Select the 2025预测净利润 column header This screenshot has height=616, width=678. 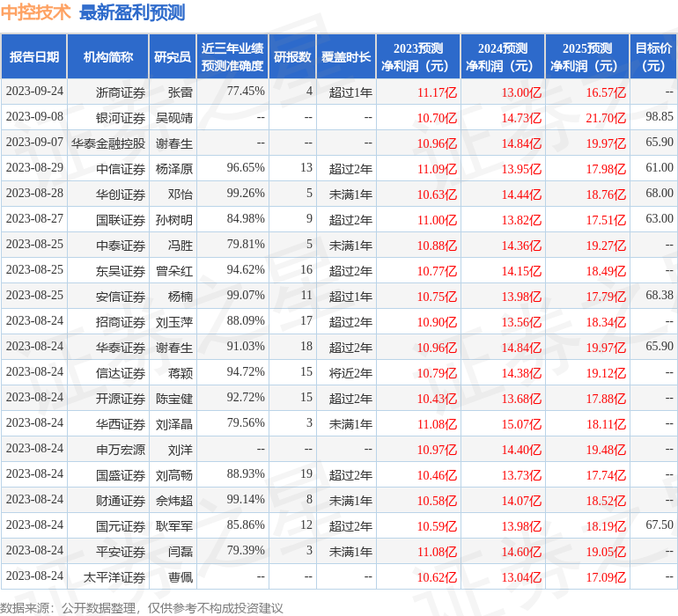587,56
